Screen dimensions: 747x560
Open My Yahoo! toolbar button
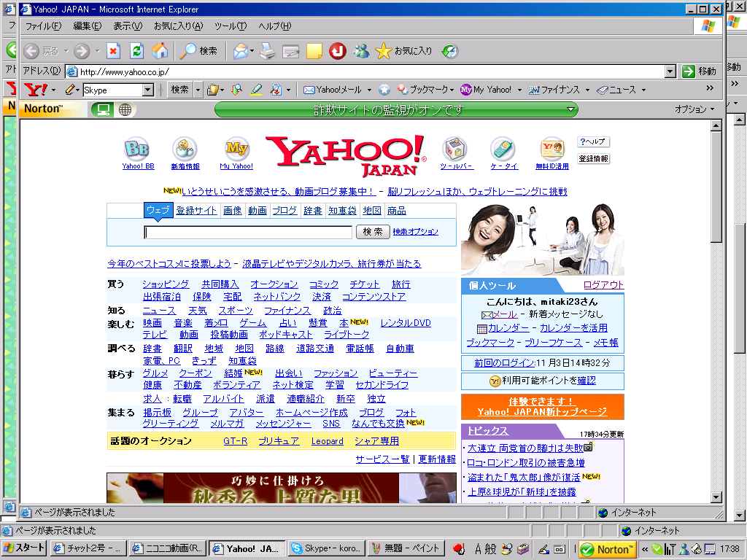[x=486, y=90]
